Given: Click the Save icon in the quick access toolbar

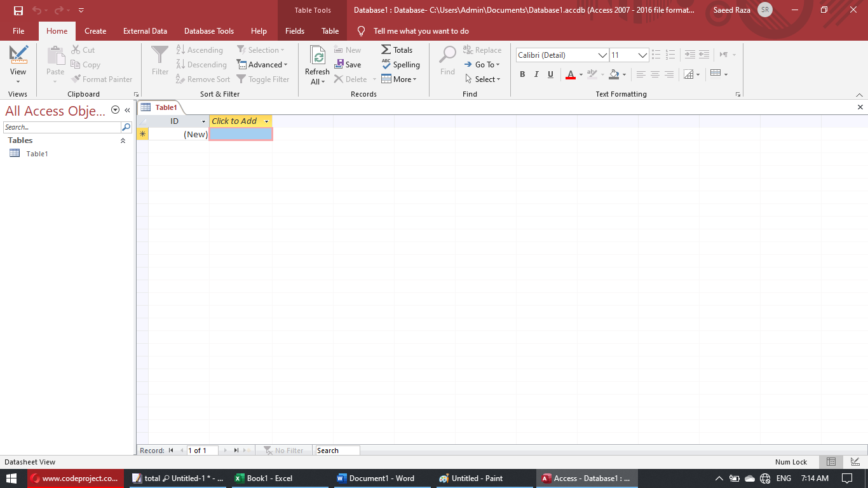Looking at the screenshot, I should (18, 10).
